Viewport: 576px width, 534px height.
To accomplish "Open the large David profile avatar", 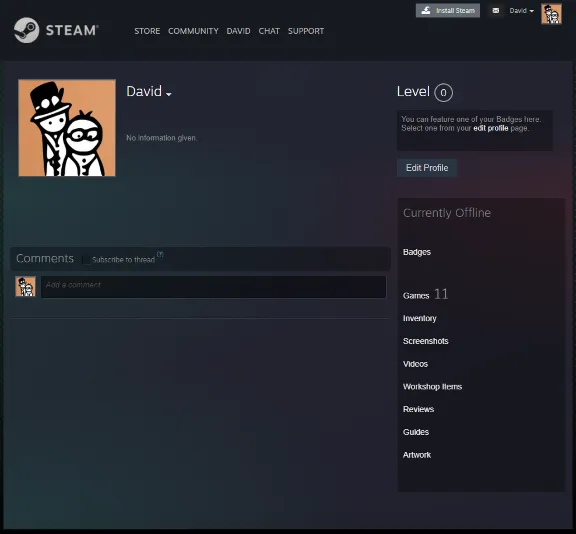I will (67, 128).
